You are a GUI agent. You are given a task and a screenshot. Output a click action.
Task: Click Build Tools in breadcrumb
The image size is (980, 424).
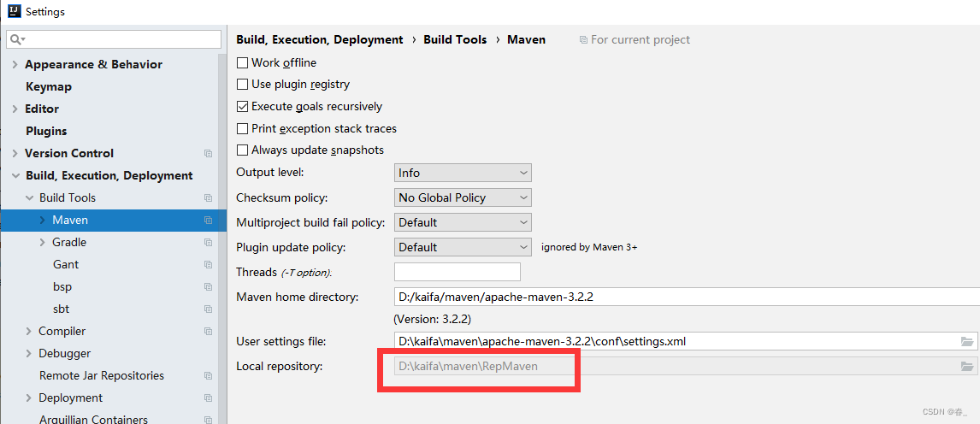pos(455,39)
